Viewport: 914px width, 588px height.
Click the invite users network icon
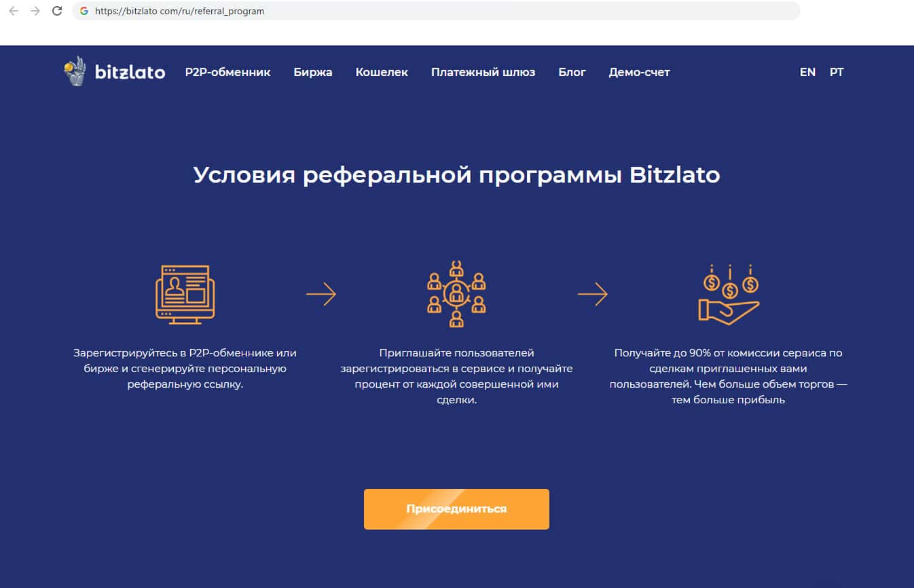(x=456, y=293)
